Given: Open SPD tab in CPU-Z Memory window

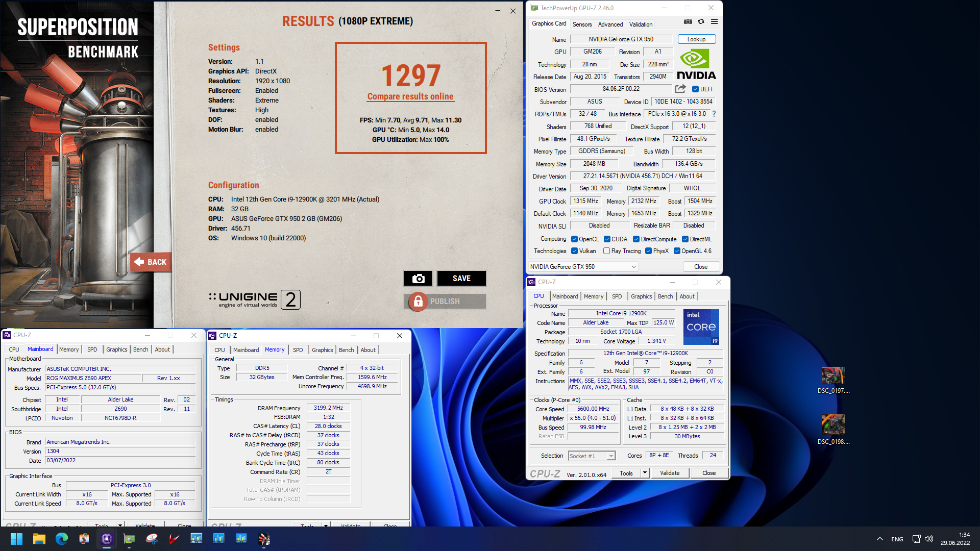Looking at the screenshot, I should click(298, 350).
